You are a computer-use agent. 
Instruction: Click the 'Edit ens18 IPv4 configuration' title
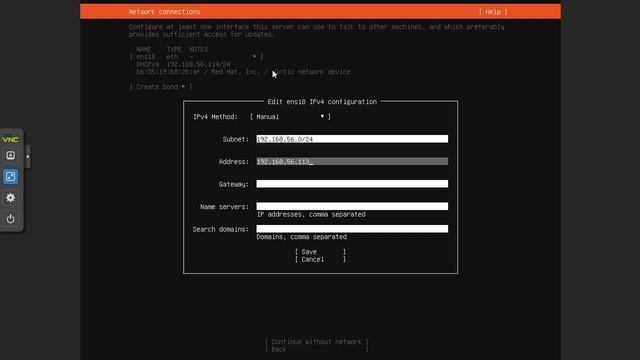click(322, 102)
